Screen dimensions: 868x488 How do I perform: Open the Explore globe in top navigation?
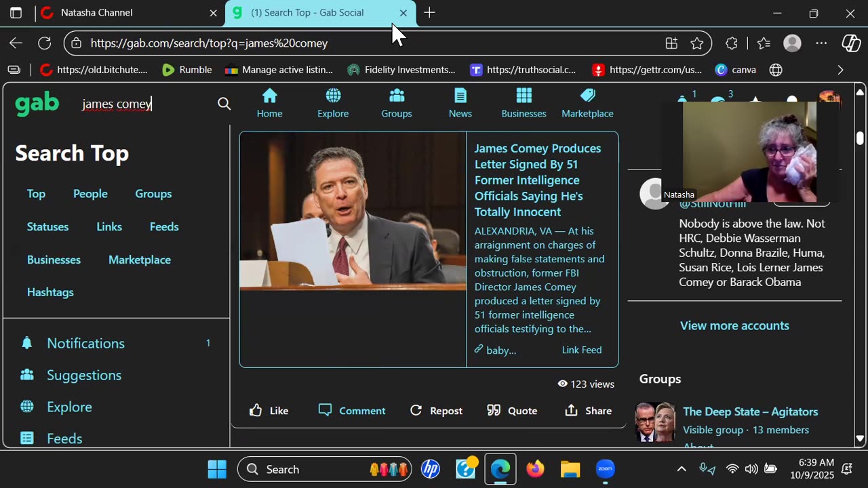point(333,103)
